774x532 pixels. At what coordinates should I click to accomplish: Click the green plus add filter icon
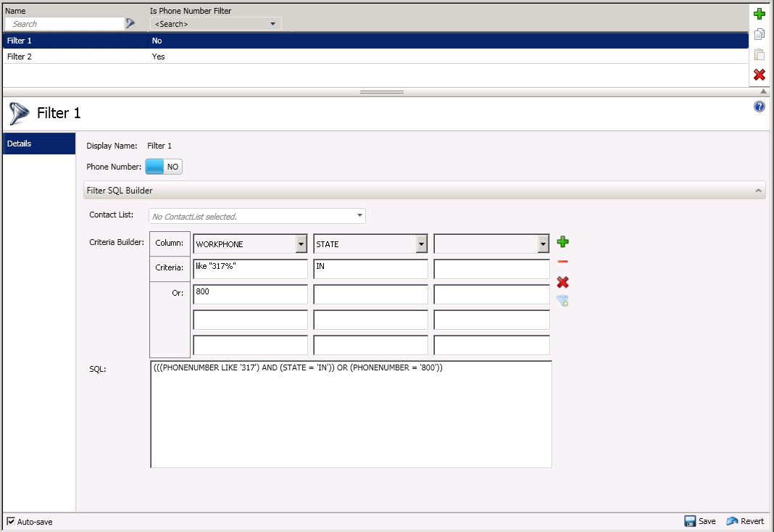760,14
